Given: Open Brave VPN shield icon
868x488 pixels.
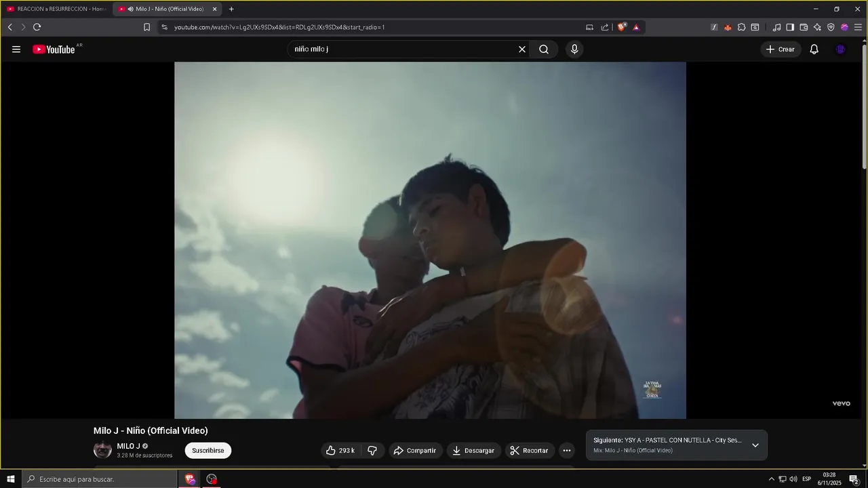Looking at the screenshot, I should coord(831,27).
